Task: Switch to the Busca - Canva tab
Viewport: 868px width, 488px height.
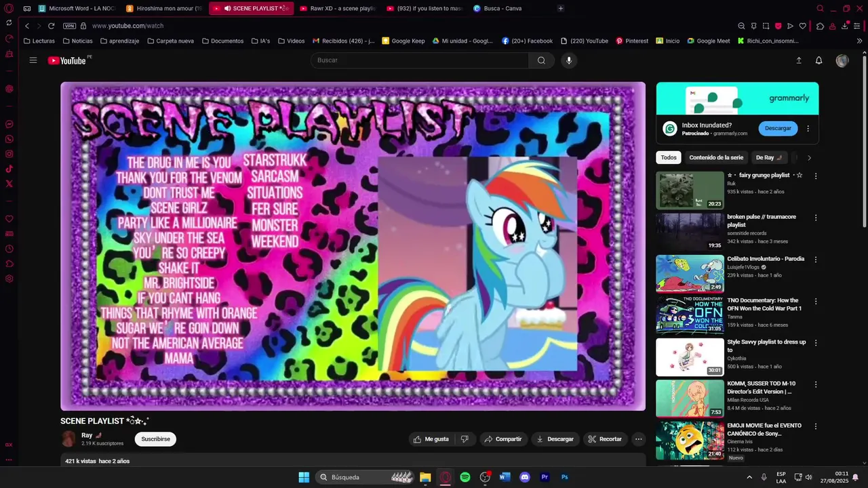Action: click(x=511, y=9)
